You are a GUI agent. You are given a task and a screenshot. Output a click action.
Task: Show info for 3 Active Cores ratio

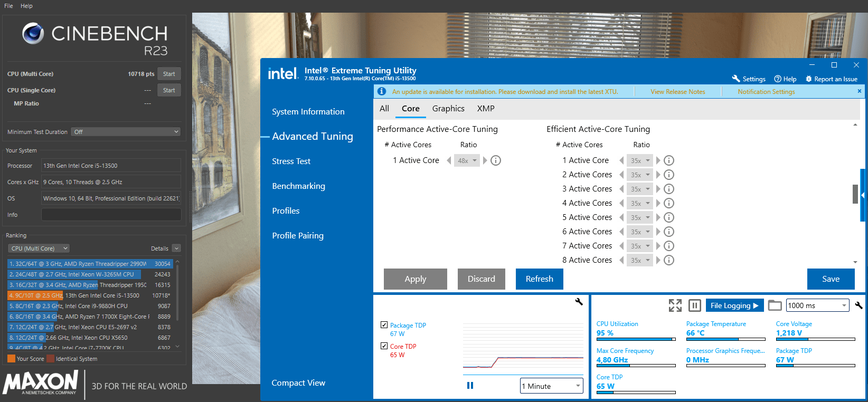coord(669,189)
